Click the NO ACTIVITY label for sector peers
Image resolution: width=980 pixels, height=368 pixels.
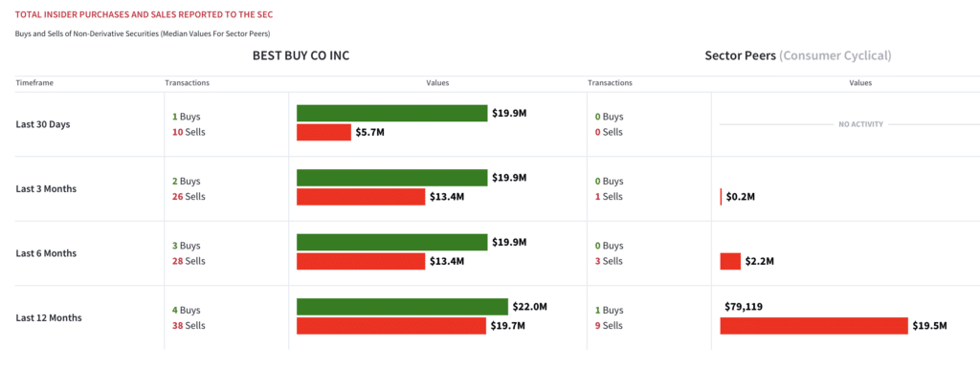(x=860, y=124)
